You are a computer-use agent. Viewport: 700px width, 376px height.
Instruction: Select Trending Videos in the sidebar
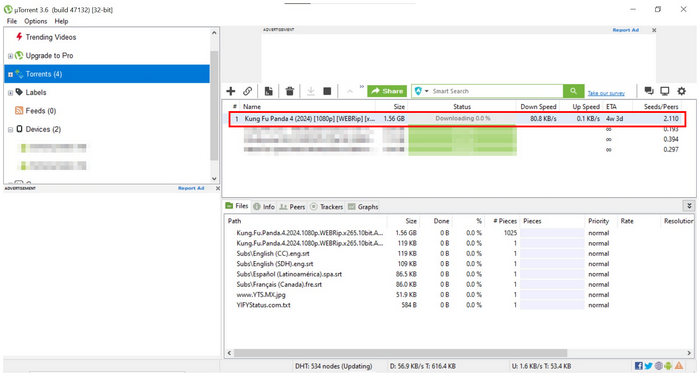(50, 37)
